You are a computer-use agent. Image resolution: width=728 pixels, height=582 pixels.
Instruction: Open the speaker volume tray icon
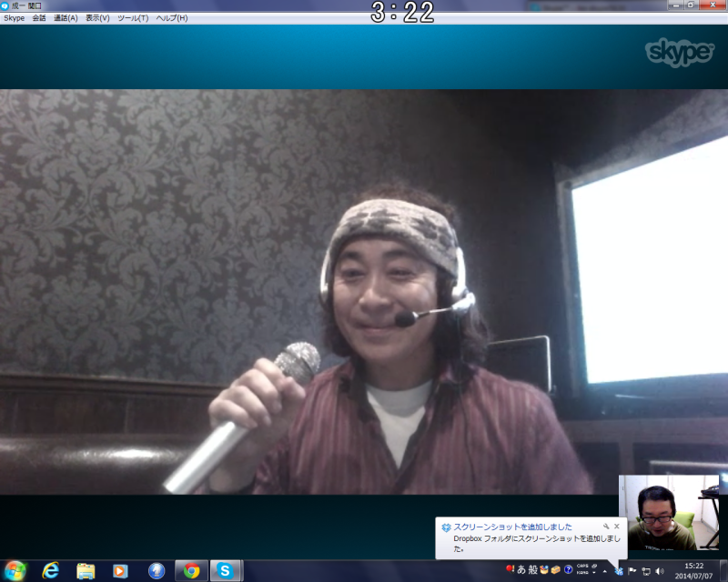pyautogui.click(x=659, y=571)
